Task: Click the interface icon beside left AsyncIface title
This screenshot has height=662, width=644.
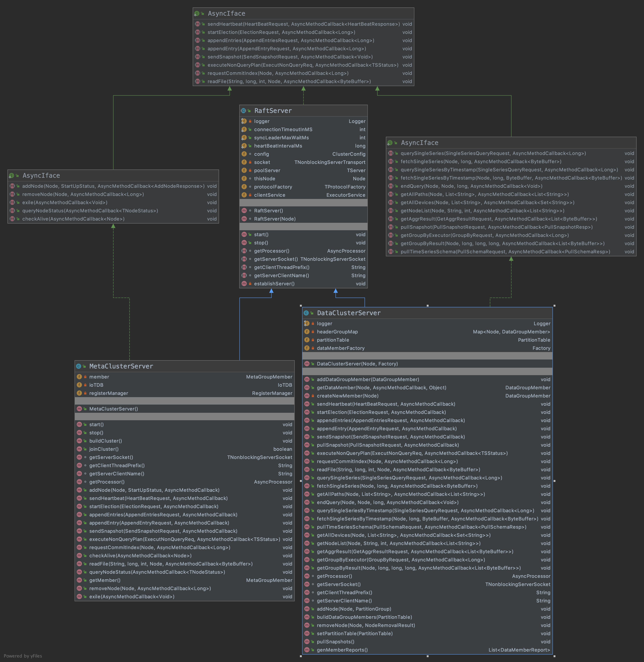Action: tap(12, 176)
